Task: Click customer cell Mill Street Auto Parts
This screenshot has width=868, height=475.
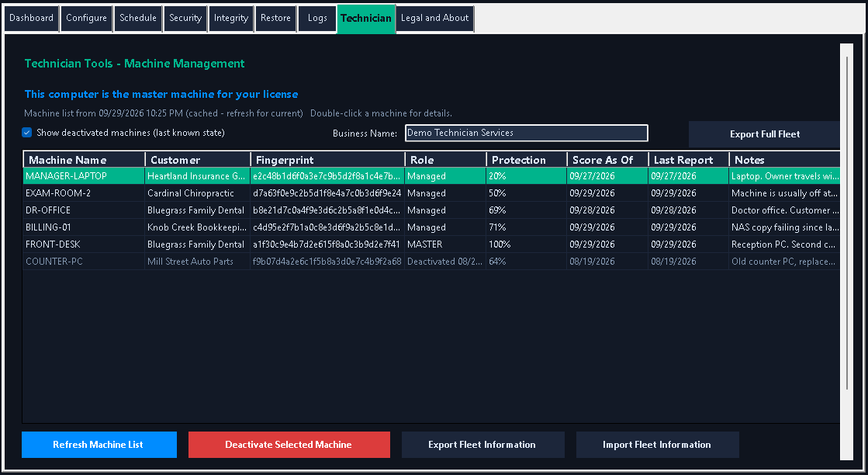Action: (196, 262)
